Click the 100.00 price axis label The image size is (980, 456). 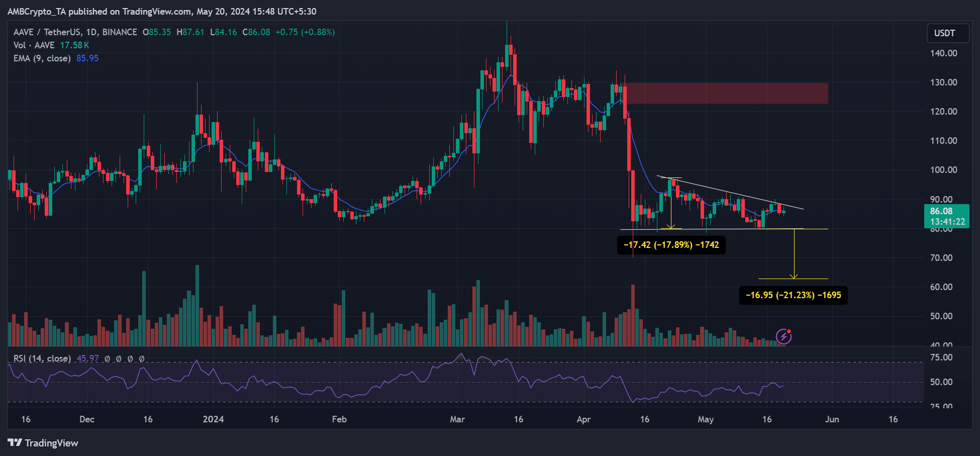(x=943, y=170)
